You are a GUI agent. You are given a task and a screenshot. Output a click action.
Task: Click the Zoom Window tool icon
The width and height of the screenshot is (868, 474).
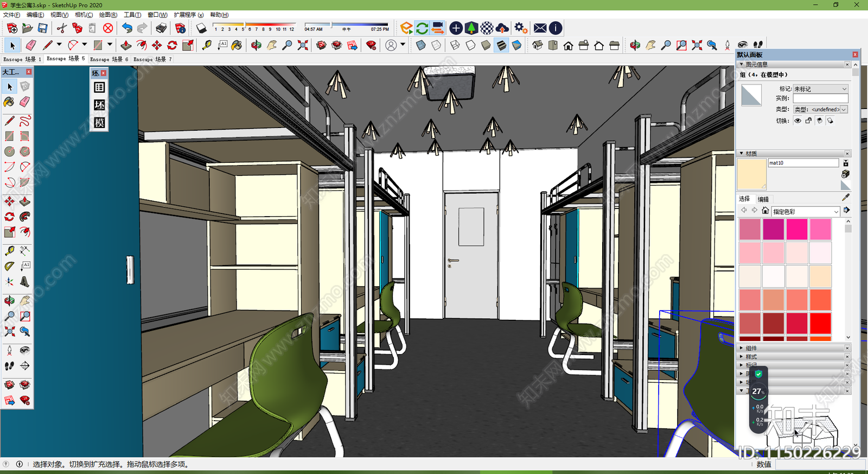point(681,45)
